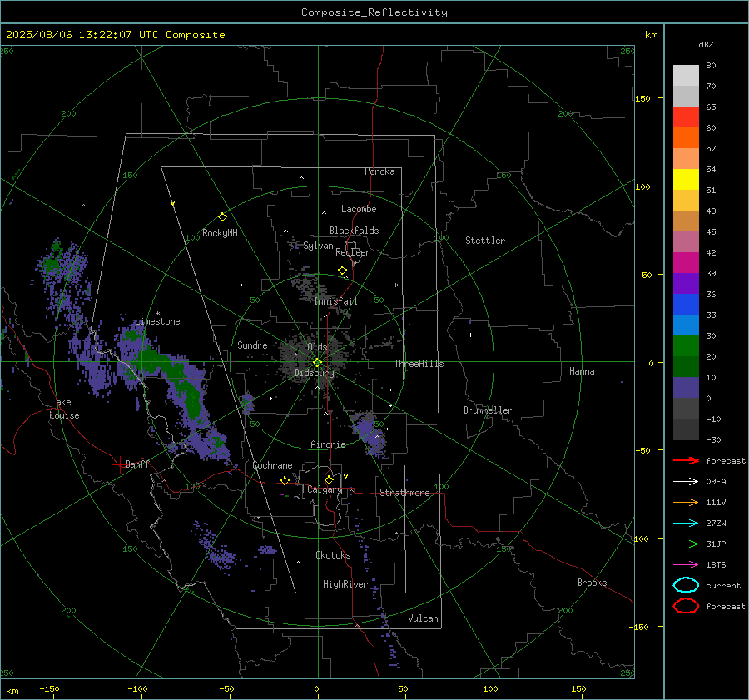Click the Okotoks label
Image resolution: width=749 pixels, height=700 pixels.
pyautogui.click(x=333, y=555)
